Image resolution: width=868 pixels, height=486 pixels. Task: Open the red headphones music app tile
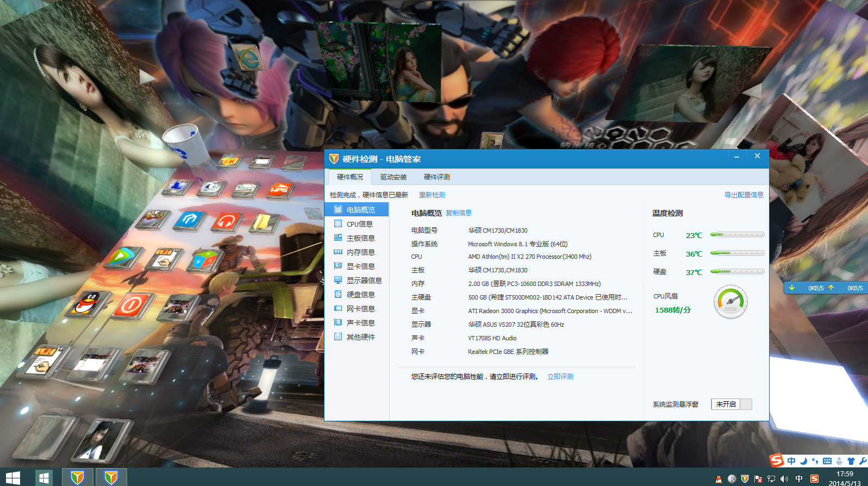coord(226,221)
